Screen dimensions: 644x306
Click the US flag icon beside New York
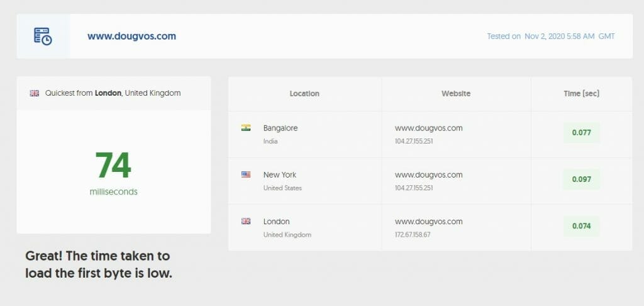point(246,174)
